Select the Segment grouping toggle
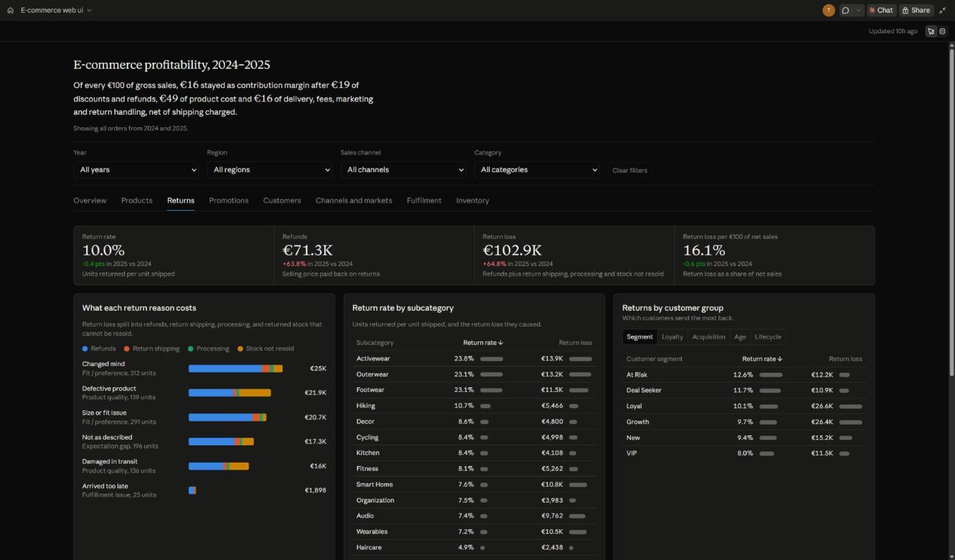This screenshot has width=955, height=560. pos(640,337)
